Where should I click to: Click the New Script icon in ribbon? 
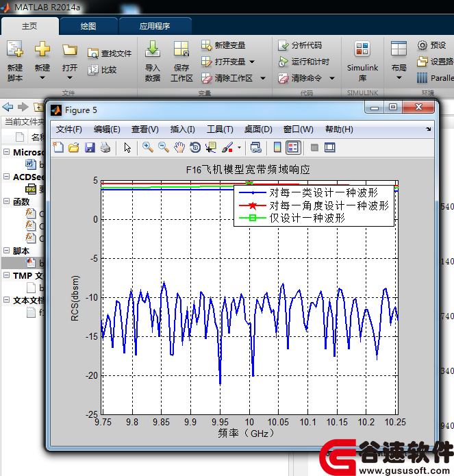point(15,49)
